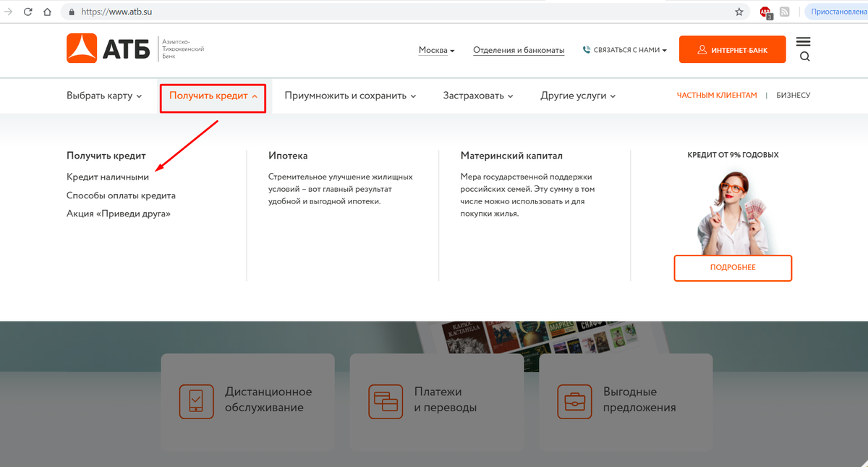
Task: Click the Платежи и переводы cards icon
Action: click(x=386, y=402)
